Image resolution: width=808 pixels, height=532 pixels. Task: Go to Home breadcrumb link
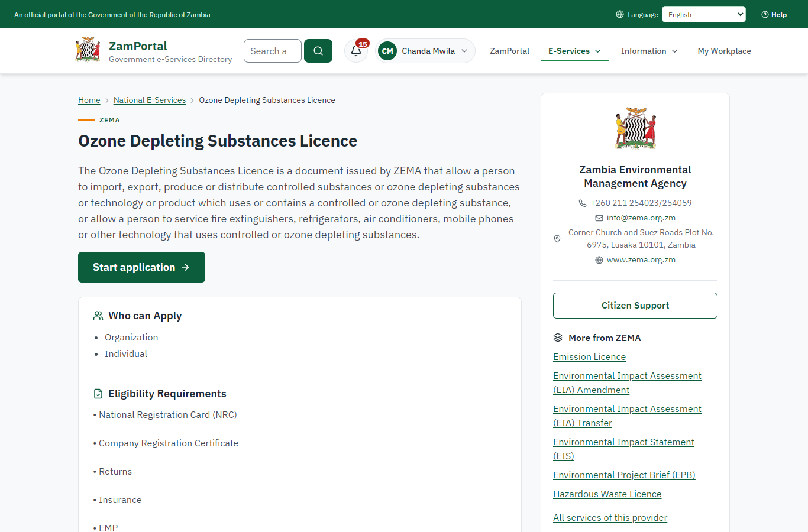[89, 100]
